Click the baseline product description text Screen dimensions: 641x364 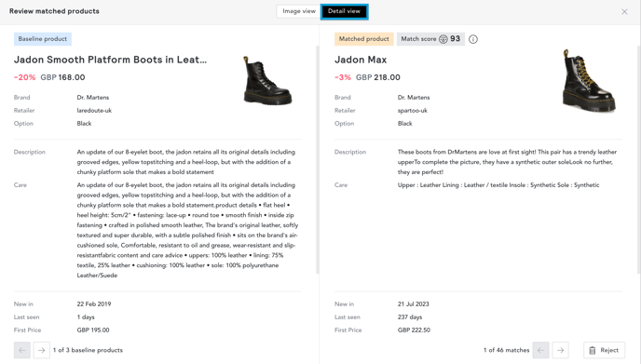(x=186, y=162)
